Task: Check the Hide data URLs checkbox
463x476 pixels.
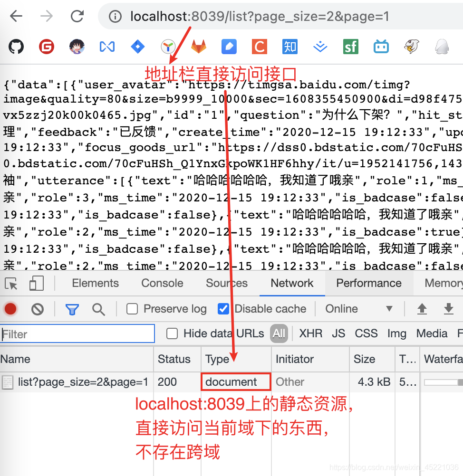Action: click(172, 333)
